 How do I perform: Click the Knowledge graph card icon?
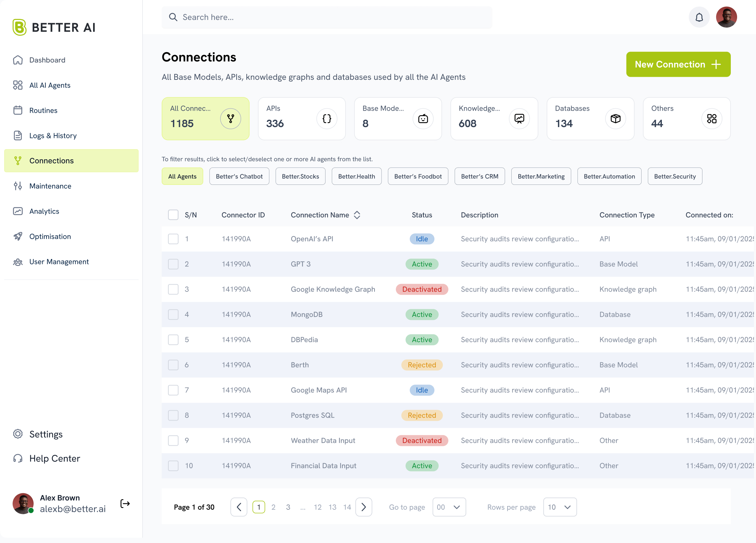pyautogui.click(x=519, y=119)
